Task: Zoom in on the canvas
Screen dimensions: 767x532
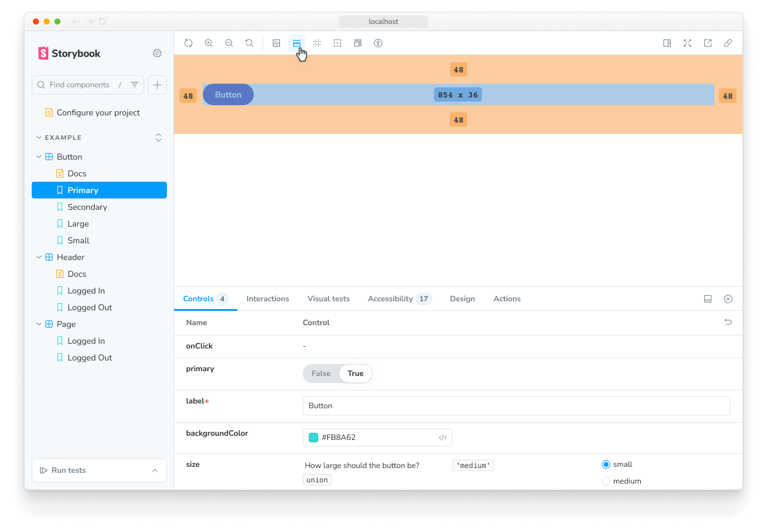Action: tap(209, 42)
